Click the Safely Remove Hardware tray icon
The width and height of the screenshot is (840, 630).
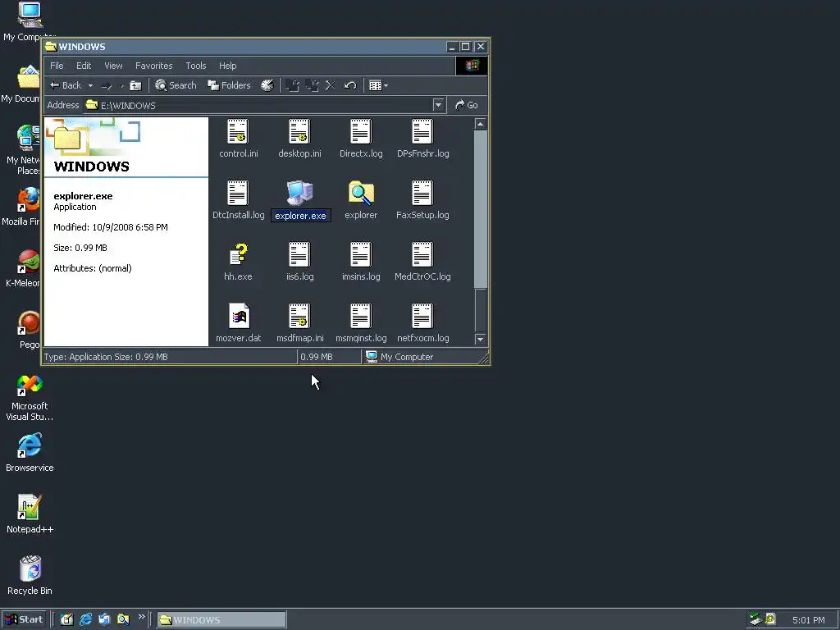coord(756,619)
